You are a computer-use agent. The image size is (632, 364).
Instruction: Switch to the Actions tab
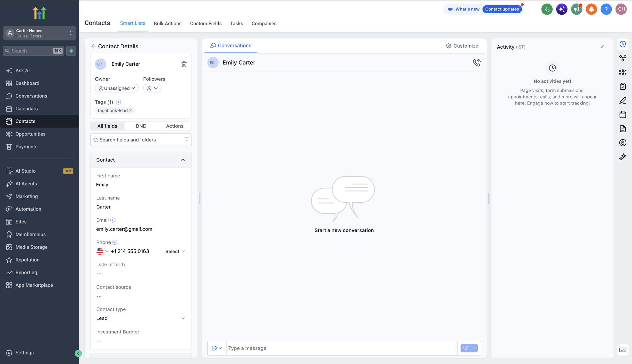tap(175, 126)
